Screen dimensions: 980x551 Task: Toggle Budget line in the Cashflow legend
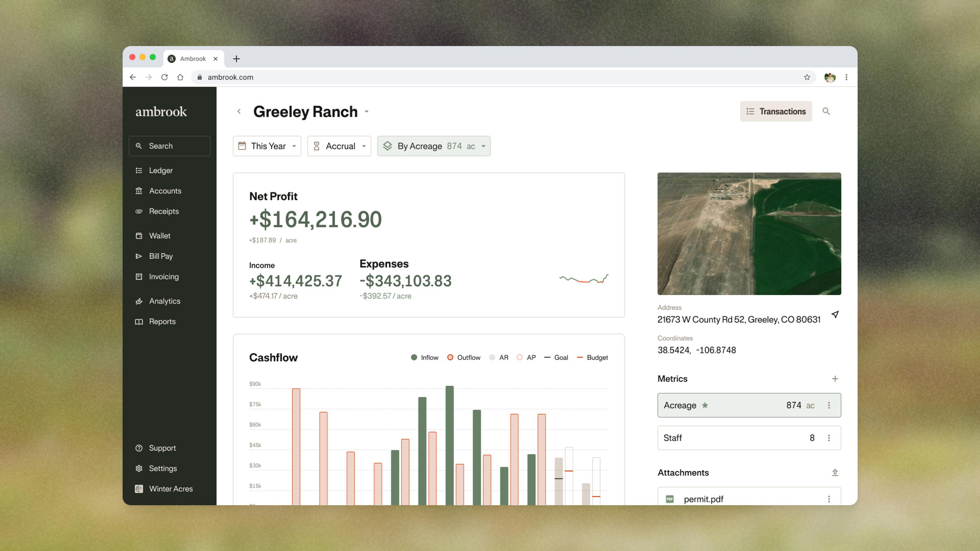[x=592, y=357]
